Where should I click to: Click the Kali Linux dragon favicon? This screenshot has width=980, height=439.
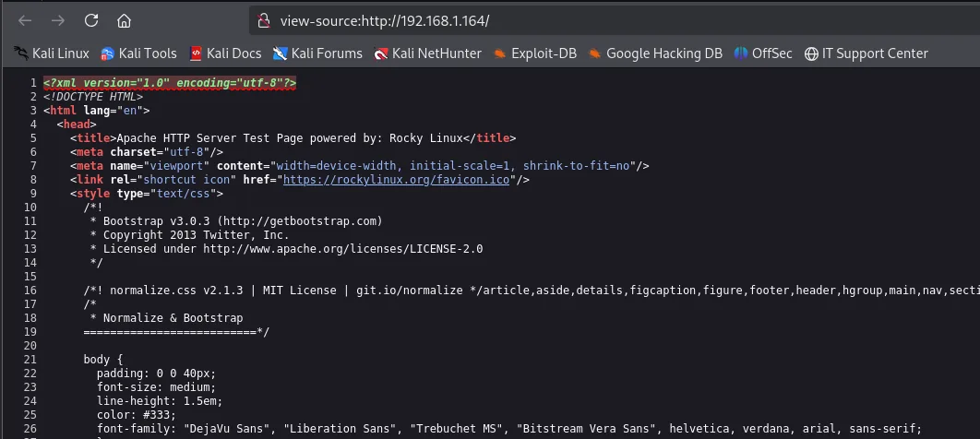tap(20, 53)
